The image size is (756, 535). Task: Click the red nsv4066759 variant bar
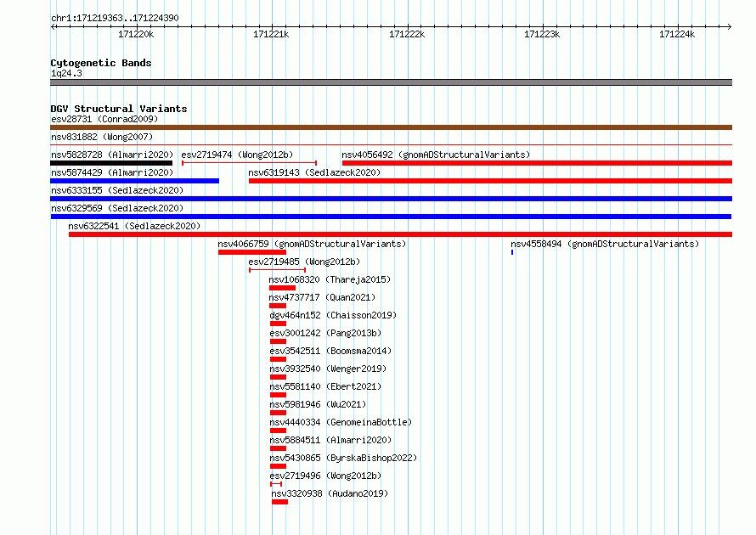252,252
